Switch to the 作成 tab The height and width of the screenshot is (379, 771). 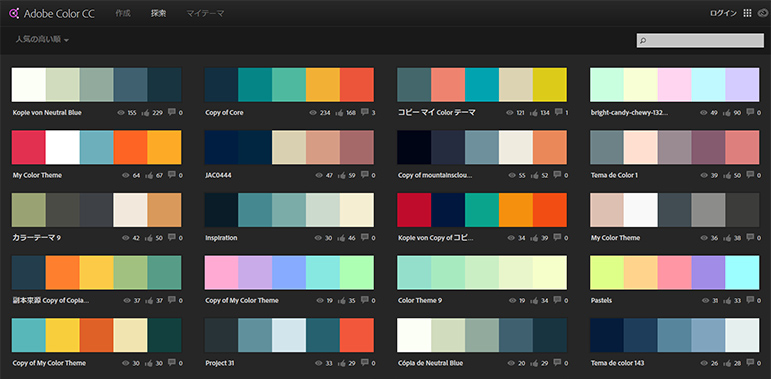click(123, 13)
